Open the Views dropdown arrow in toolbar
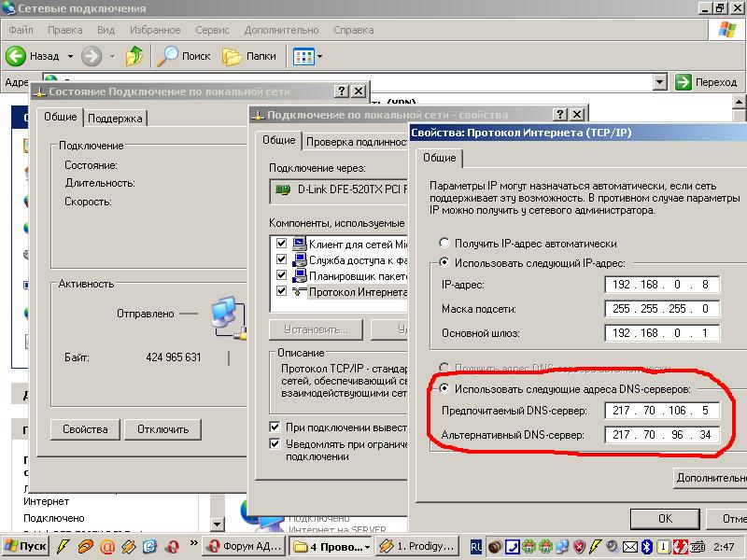This screenshot has width=747, height=560. 319,56
